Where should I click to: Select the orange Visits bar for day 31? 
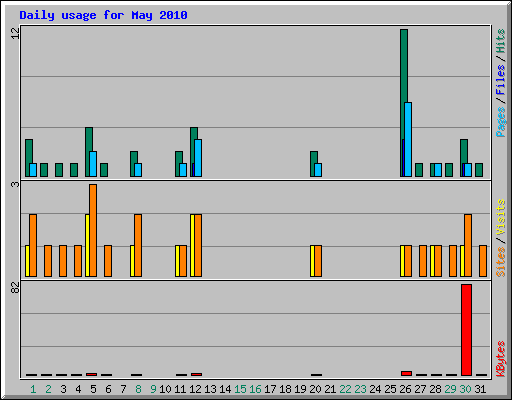[483, 261]
